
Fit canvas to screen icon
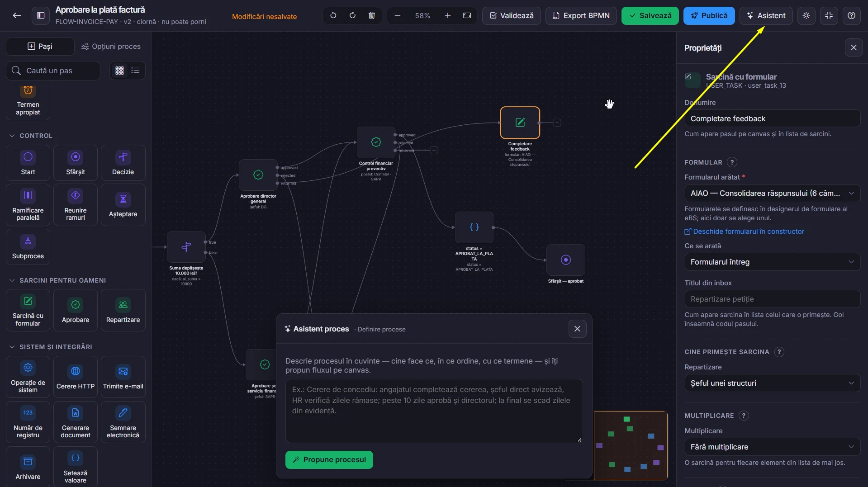[467, 15]
